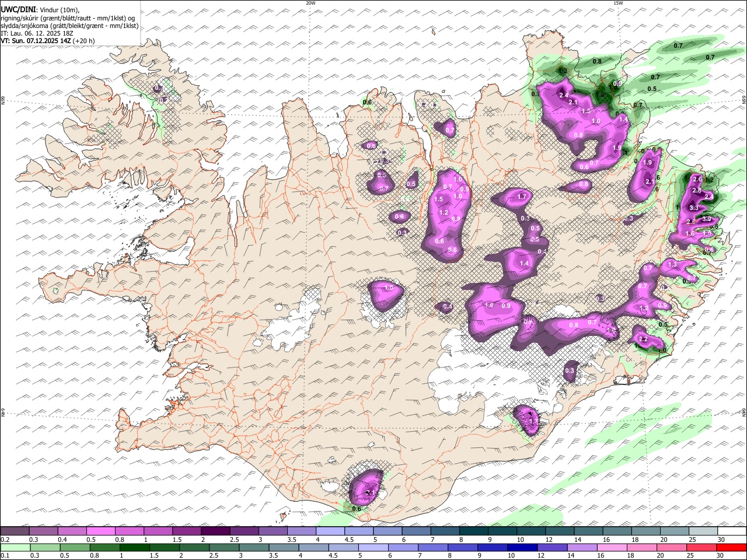Select the light pink 16–18 rain swatch
747x560 pixels.
612,548
